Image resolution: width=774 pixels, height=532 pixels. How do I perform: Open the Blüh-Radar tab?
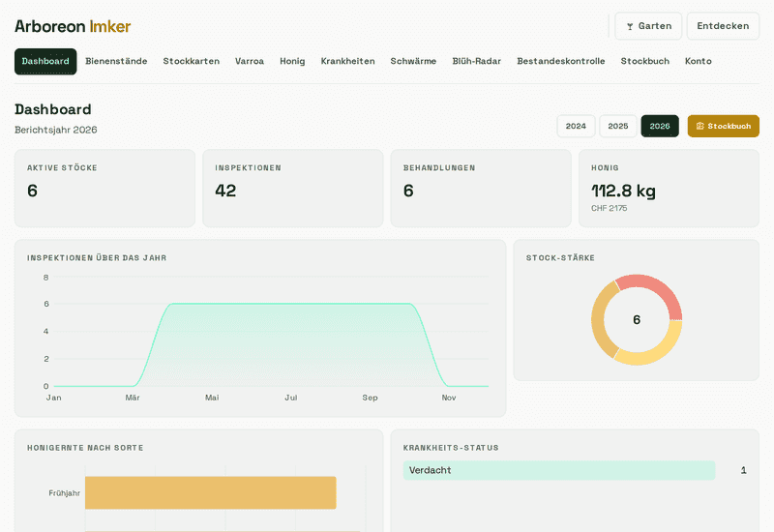point(476,61)
